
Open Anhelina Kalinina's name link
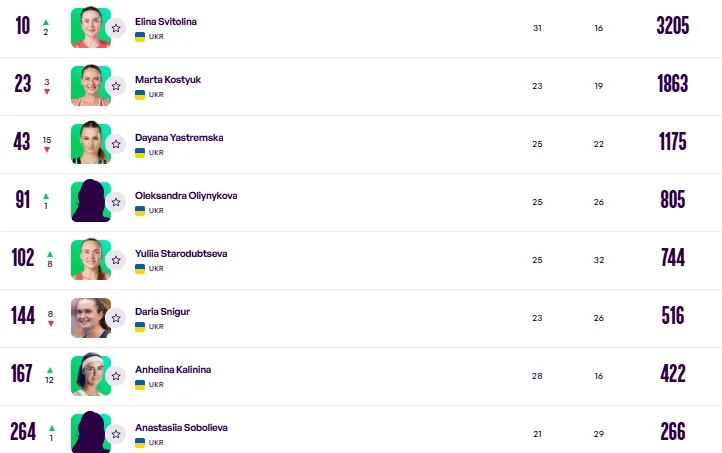173,369
